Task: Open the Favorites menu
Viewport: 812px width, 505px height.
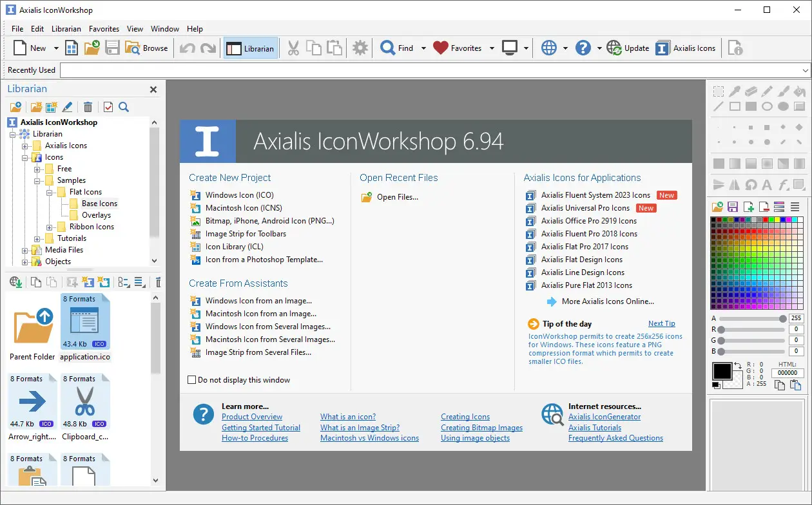Action: point(104,29)
